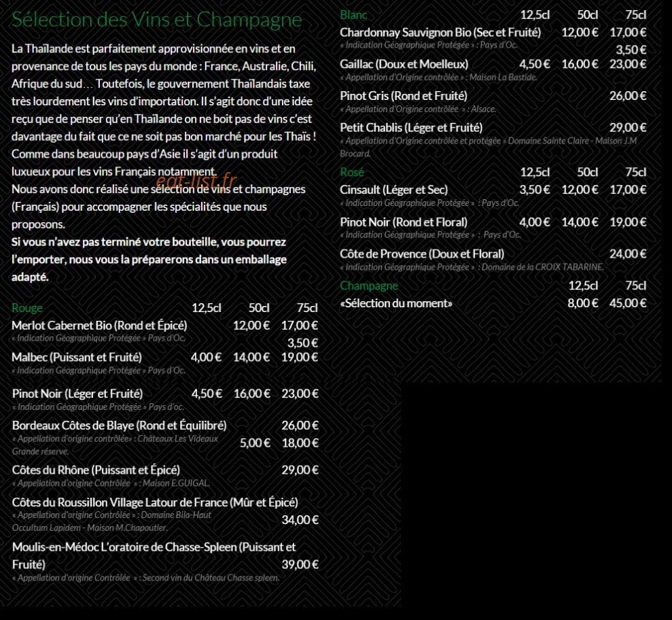Click '«Sélection du moment»' champagne entry

click(x=396, y=303)
